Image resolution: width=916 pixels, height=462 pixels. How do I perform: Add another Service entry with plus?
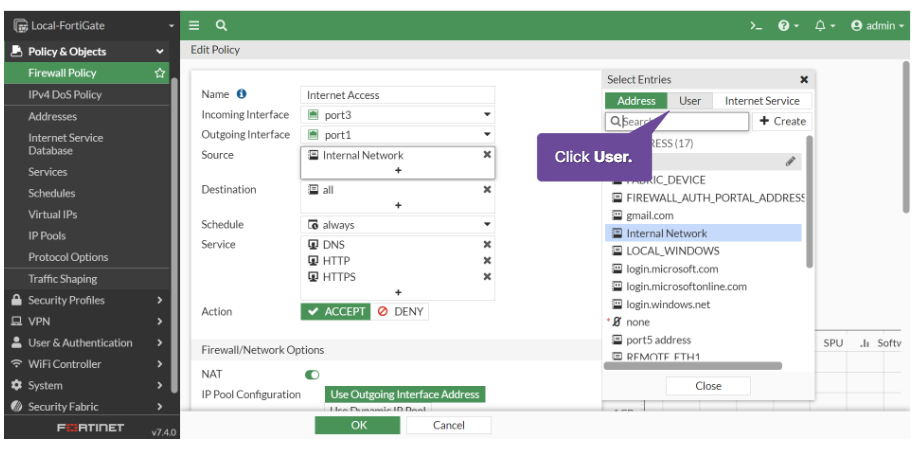(398, 293)
